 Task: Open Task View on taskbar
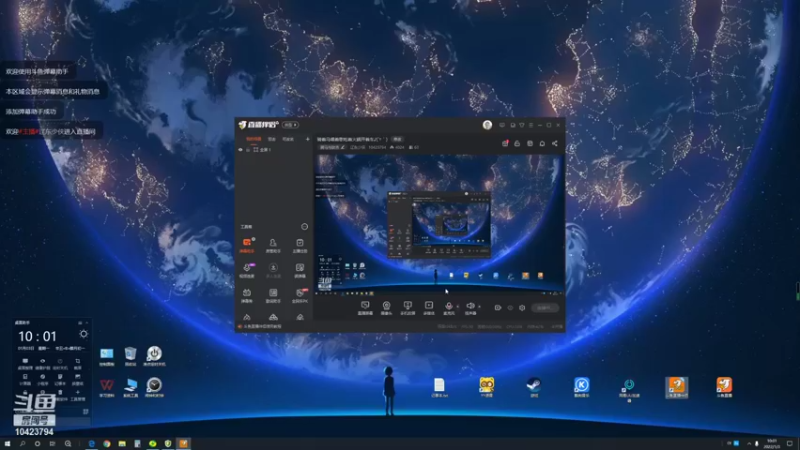(x=52, y=444)
